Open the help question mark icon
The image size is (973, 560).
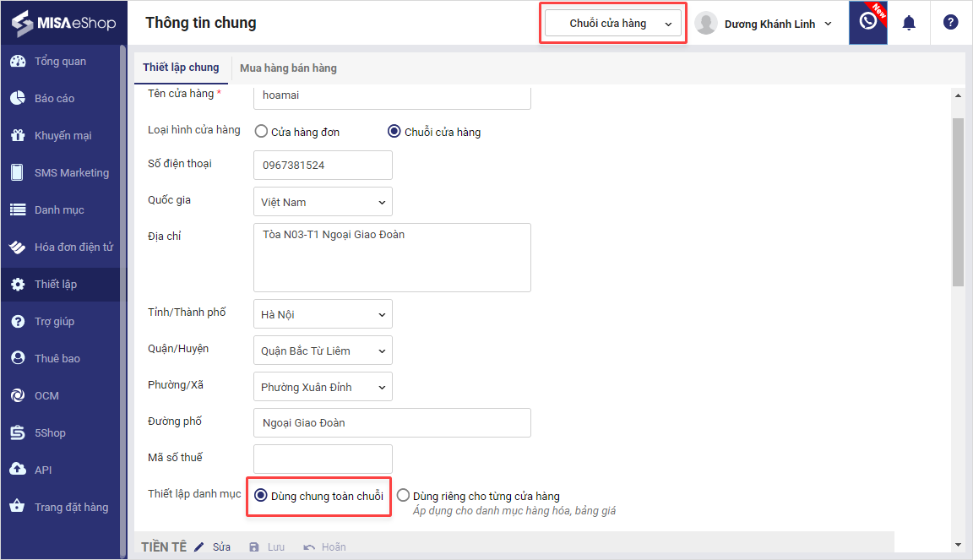(950, 23)
